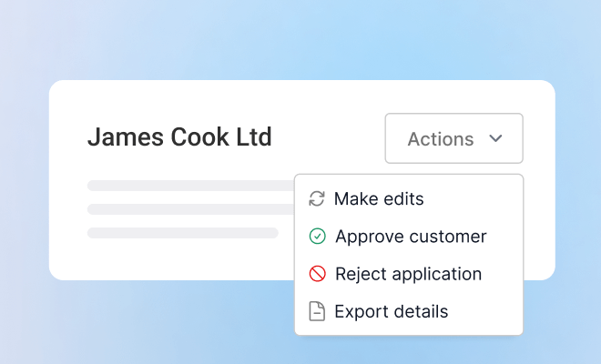
Task: Click the green checkmark circle icon
Action: (317, 237)
